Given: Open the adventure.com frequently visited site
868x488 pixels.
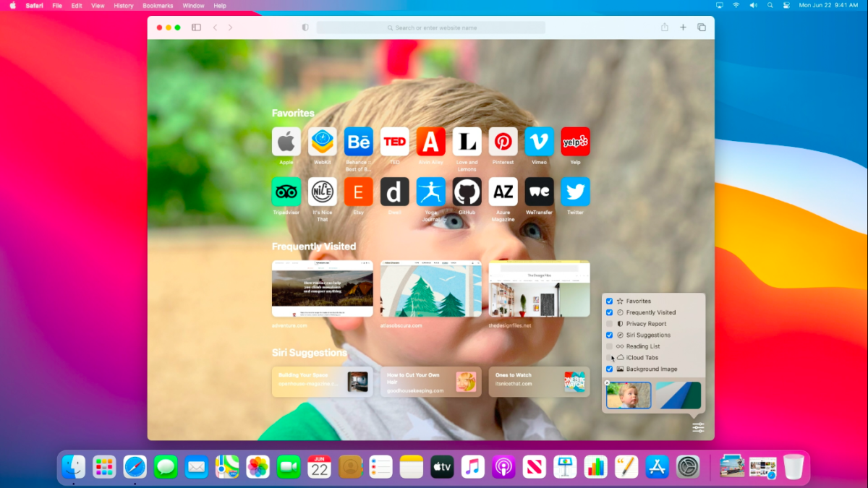Looking at the screenshot, I should [322, 289].
